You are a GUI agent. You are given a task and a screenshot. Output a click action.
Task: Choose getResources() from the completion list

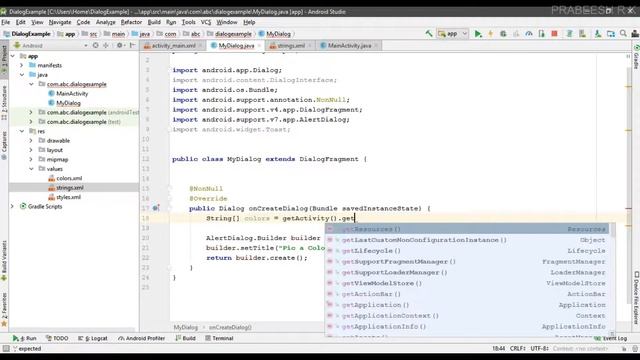(x=467, y=229)
